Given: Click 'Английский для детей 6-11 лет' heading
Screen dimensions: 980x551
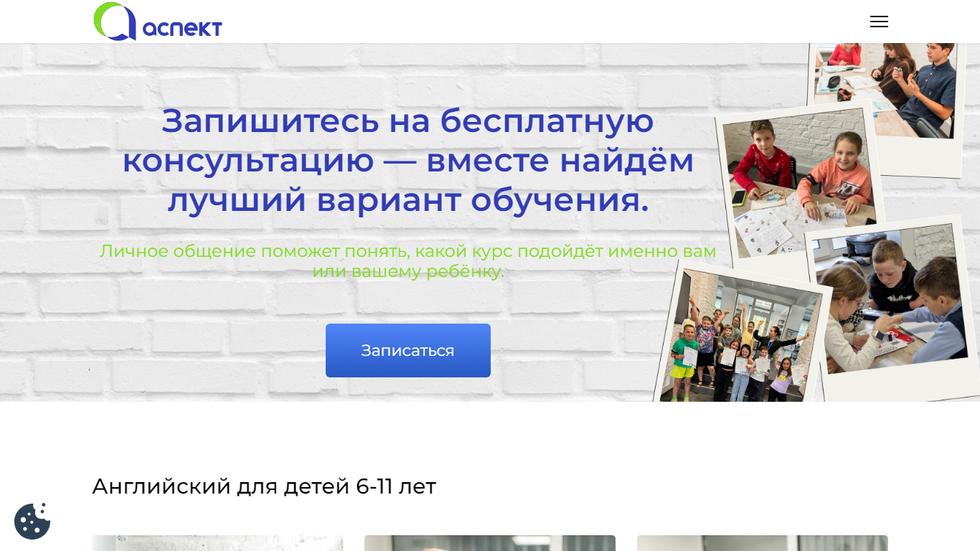Looking at the screenshot, I should coord(264,486).
